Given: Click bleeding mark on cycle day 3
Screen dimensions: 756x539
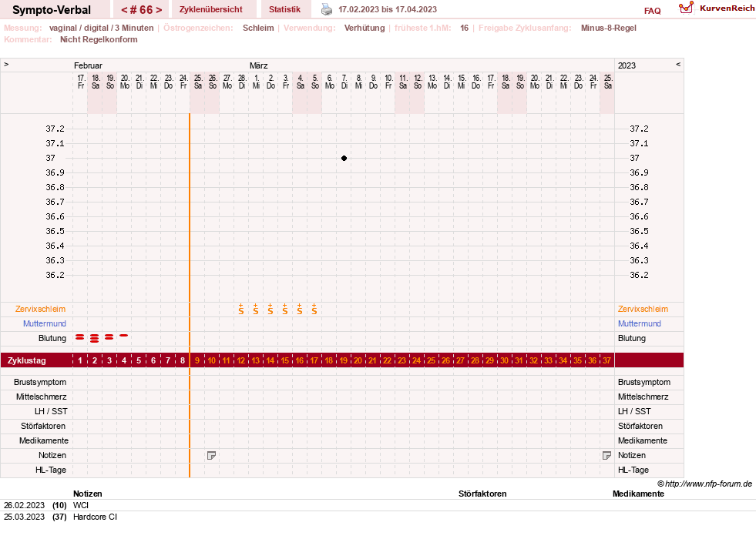Looking at the screenshot, I should click(109, 337).
